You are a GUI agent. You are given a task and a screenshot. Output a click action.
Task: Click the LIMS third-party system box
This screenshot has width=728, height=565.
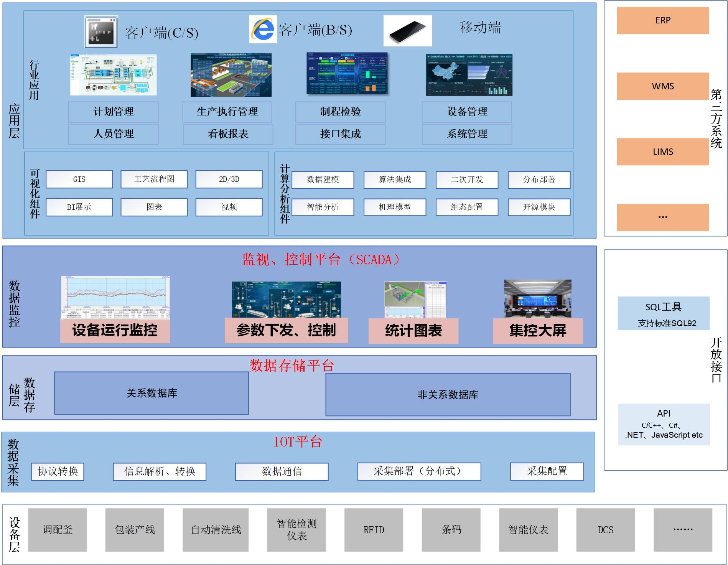663,152
